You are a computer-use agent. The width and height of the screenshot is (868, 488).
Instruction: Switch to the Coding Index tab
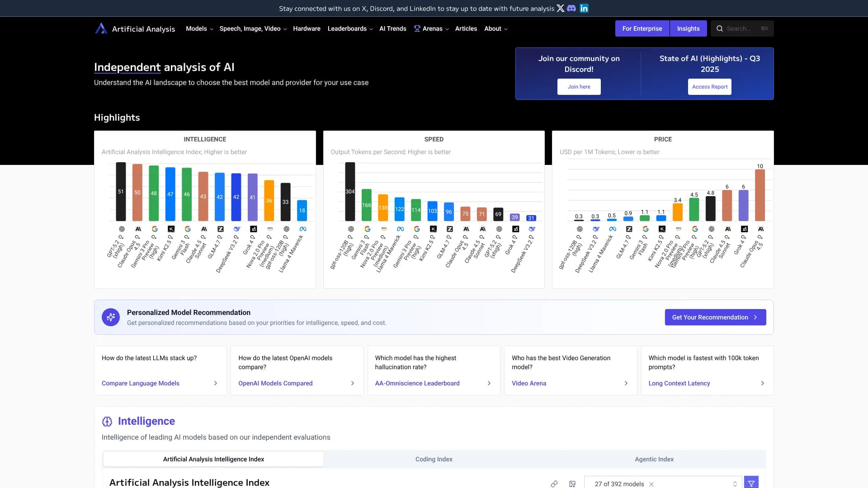click(x=434, y=459)
